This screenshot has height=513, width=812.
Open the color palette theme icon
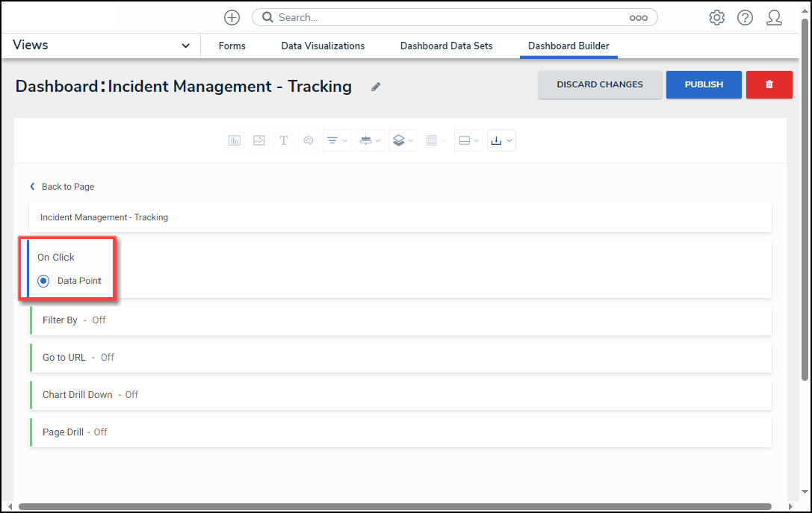pos(308,140)
